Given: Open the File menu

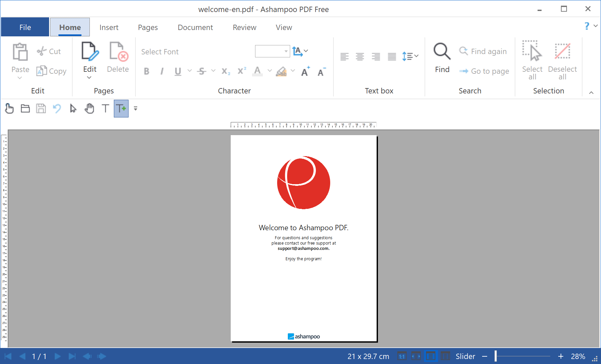Looking at the screenshot, I should pyautogui.click(x=25, y=27).
